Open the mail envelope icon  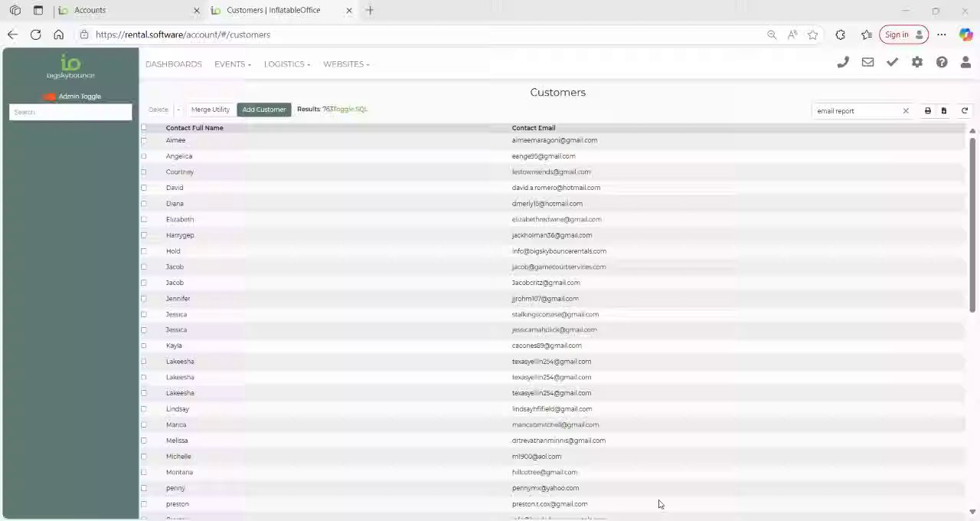click(x=867, y=63)
